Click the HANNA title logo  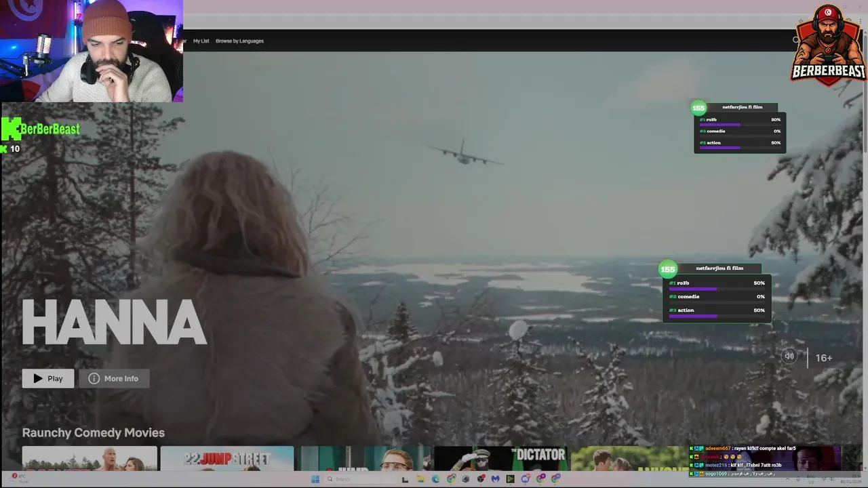(x=114, y=322)
